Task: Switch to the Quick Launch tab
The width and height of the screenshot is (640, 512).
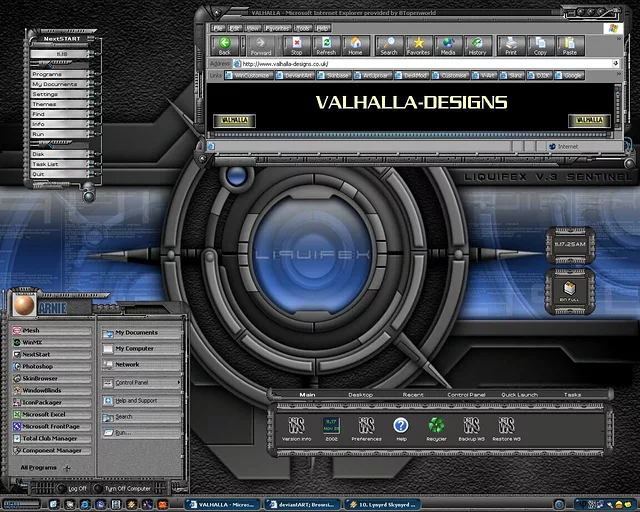Action: point(521,395)
